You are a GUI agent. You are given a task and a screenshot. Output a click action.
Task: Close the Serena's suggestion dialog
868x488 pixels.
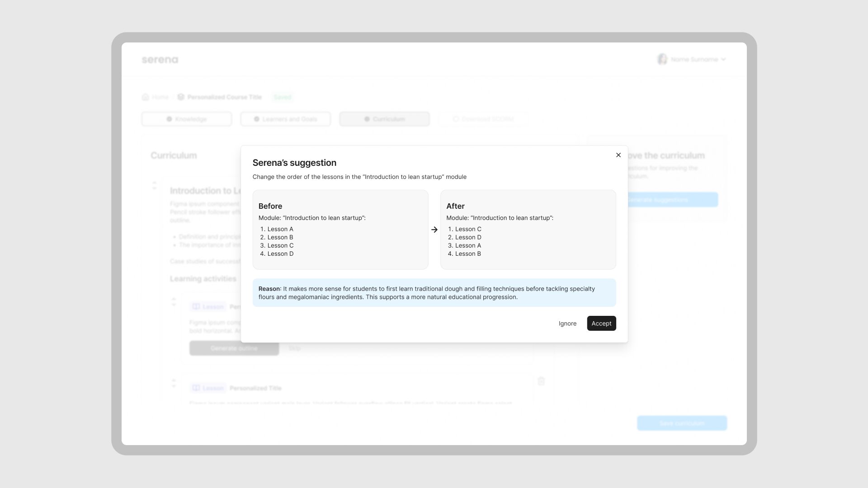tap(618, 155)
